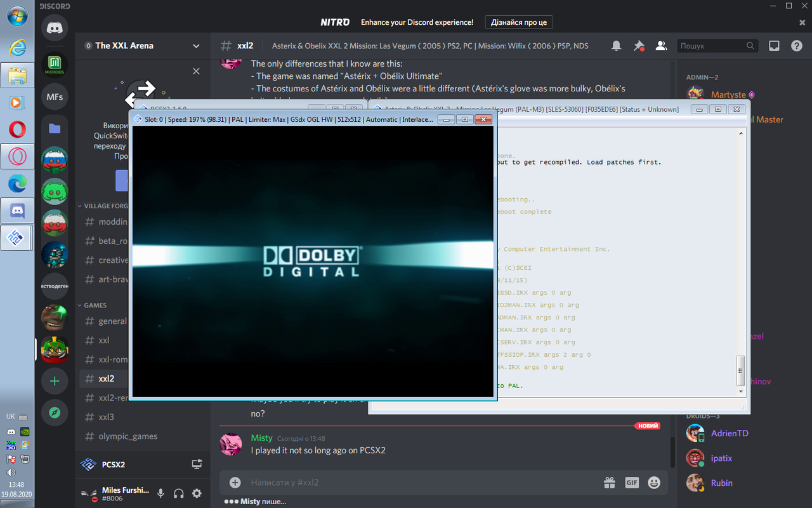The height and width of the screenshot is (508, 812).
Task: Open the GIF picker
Action: (632, 483)
